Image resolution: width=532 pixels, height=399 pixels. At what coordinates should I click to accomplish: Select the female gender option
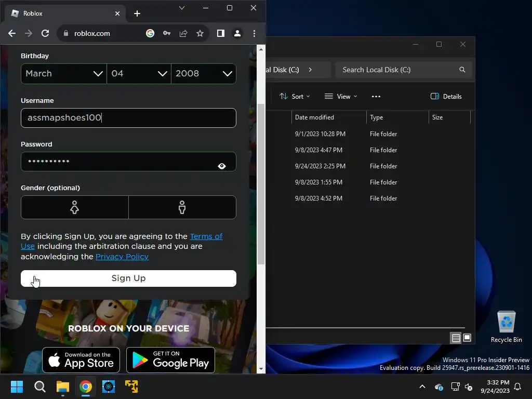(75, 207)
